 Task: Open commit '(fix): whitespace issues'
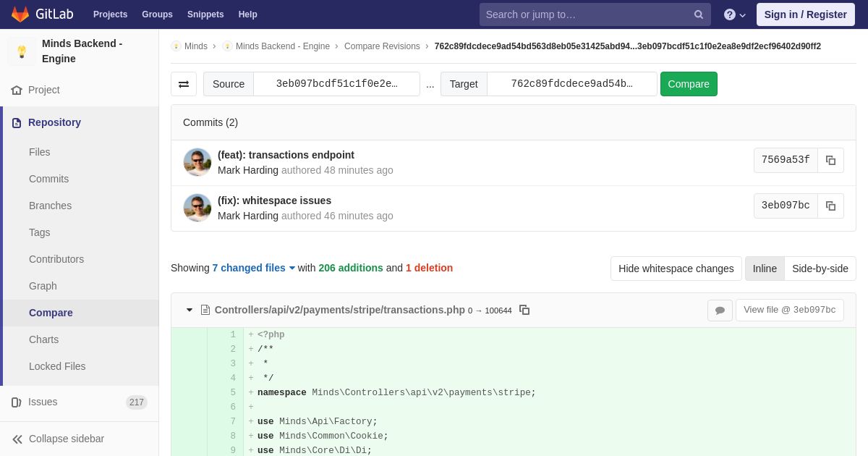[274, 200]
